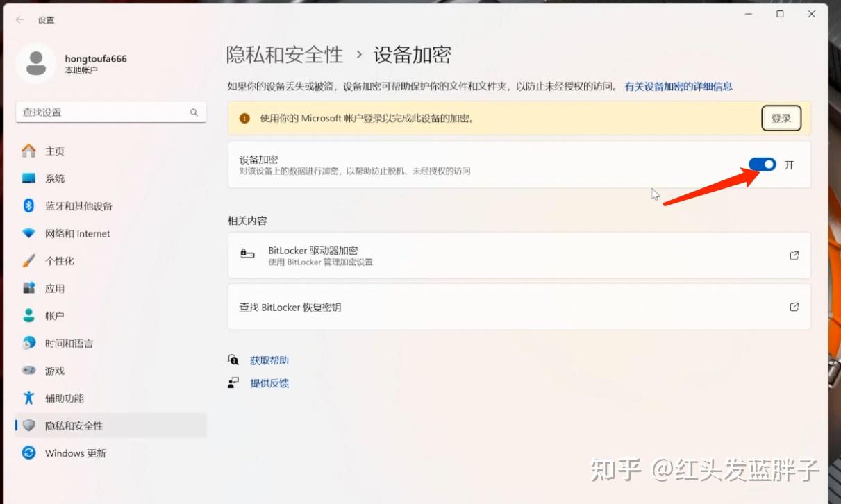Click the warning icon in yellow banner

(x=244, y=118)
